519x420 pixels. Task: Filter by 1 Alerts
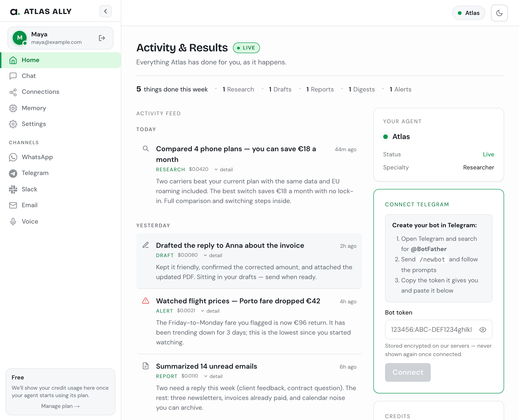[400, 89]
